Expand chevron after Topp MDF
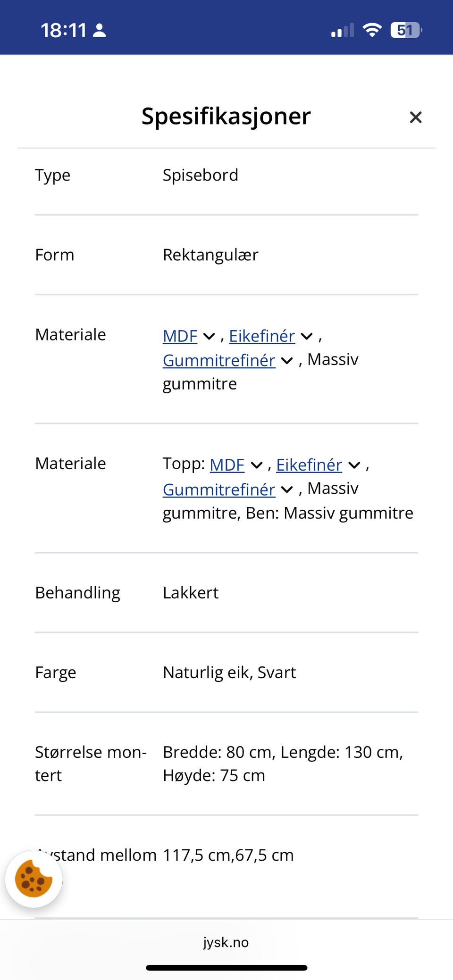The width and height of the screenshot is (453, 980). click(256, 465)
